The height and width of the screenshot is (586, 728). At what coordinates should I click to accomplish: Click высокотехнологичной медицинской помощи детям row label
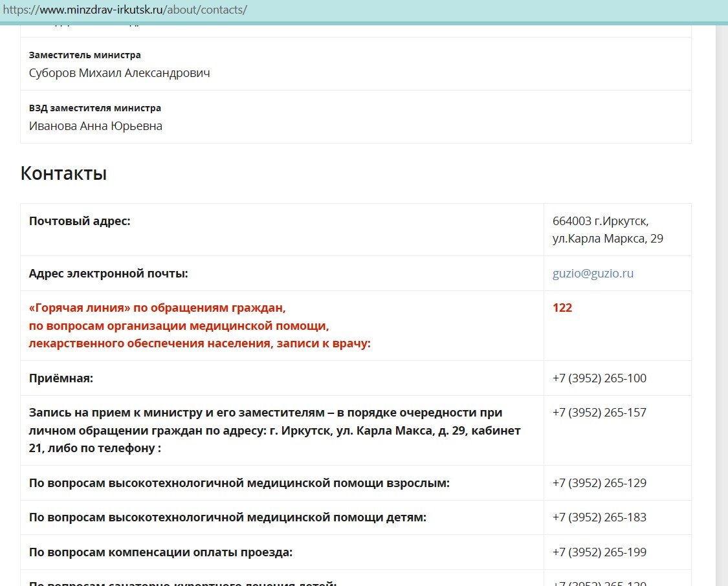coord(228,517)
